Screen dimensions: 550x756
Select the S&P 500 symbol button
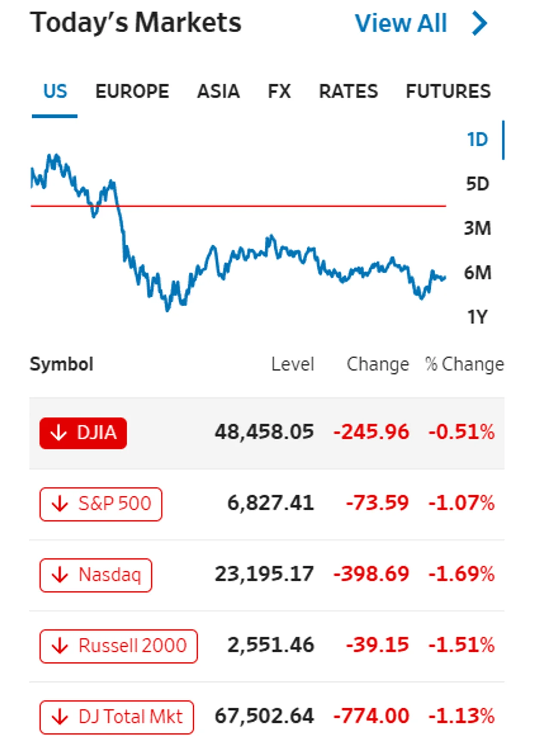[x=101, y=504]
